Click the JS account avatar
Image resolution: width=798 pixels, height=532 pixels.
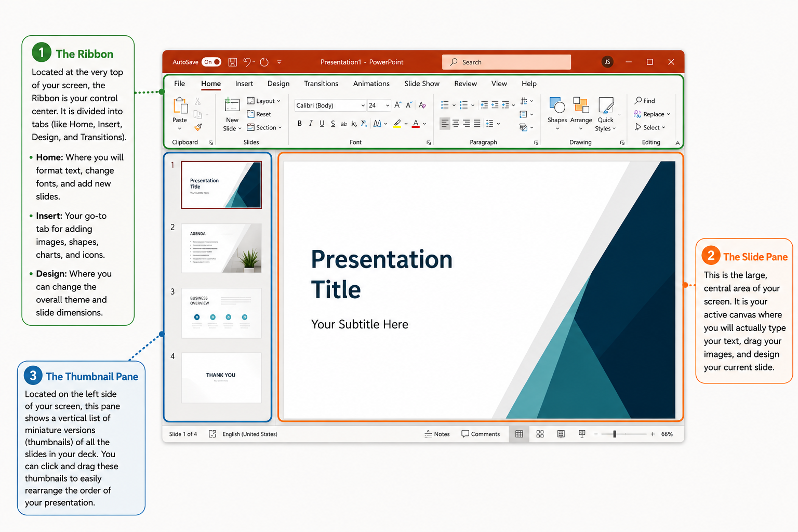(x=607, y=62)
